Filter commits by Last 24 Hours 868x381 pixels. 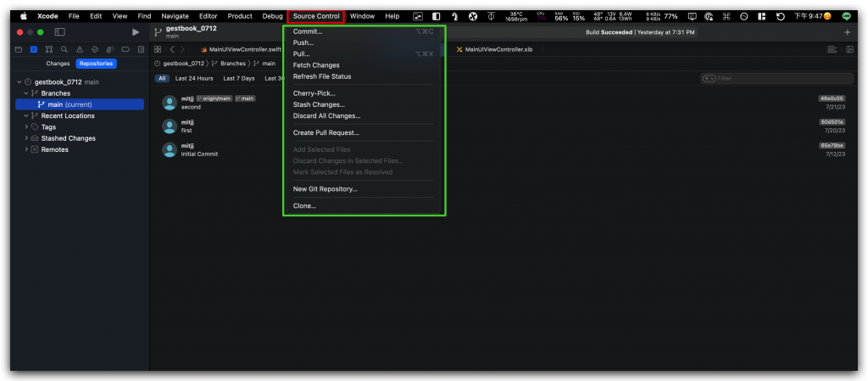(x=194, y=79)
